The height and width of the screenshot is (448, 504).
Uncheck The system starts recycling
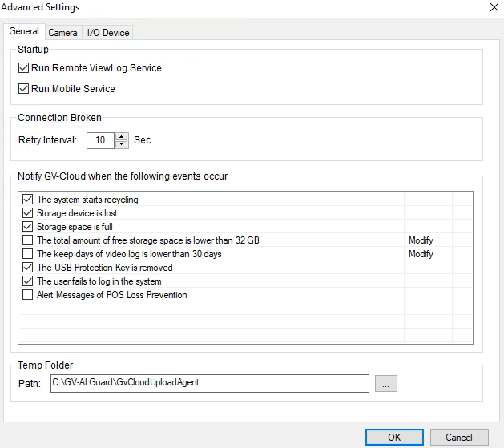pyautogui.click(x=29, y=200)
